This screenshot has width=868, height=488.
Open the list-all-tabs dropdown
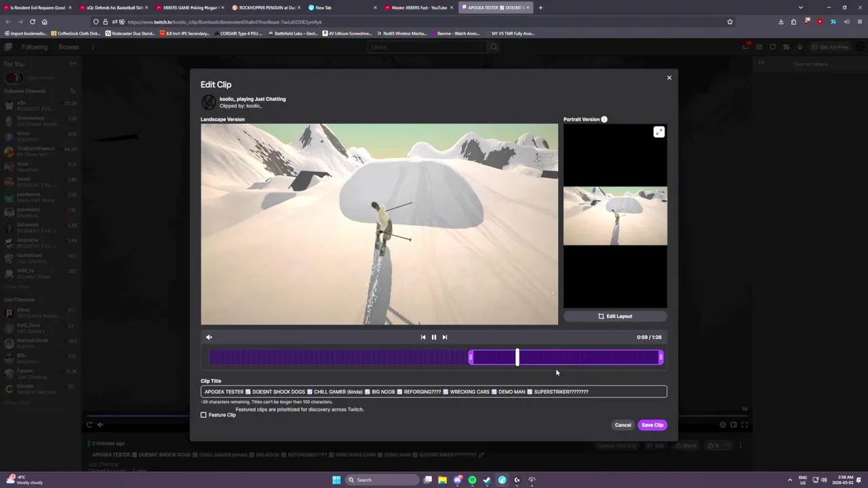[801, 7]
